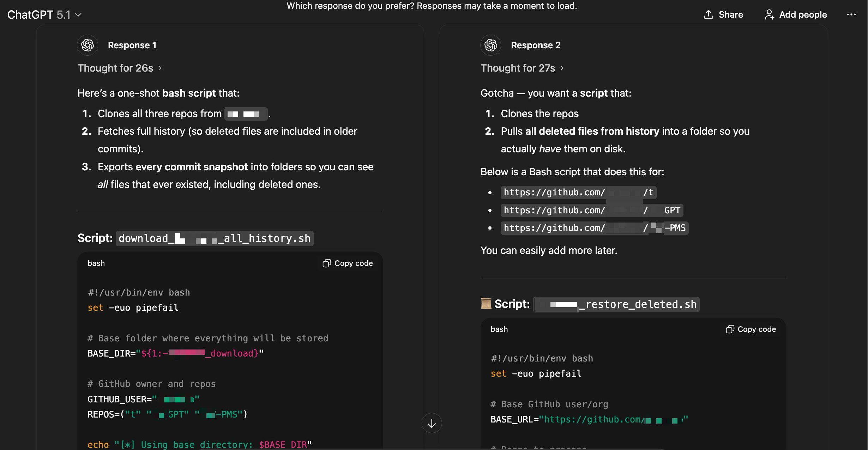Open the ChatGPT 5.1 model selector dropdown
The image size is (868, 450).
coord(44,15)
